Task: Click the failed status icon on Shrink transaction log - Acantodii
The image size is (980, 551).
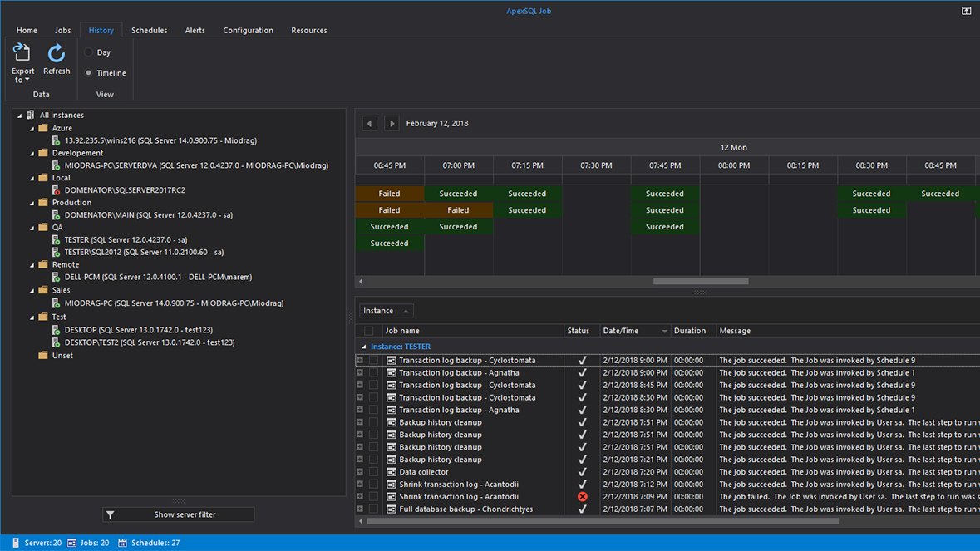Action: (581, 496)
